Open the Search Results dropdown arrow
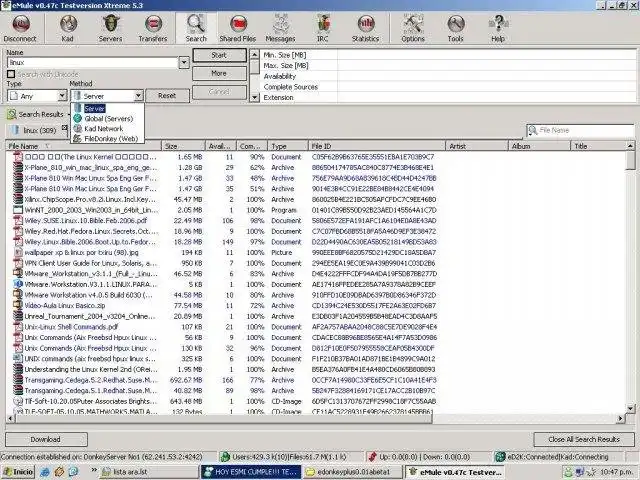This screenshot has width=640, height=480. coord(69,115)
